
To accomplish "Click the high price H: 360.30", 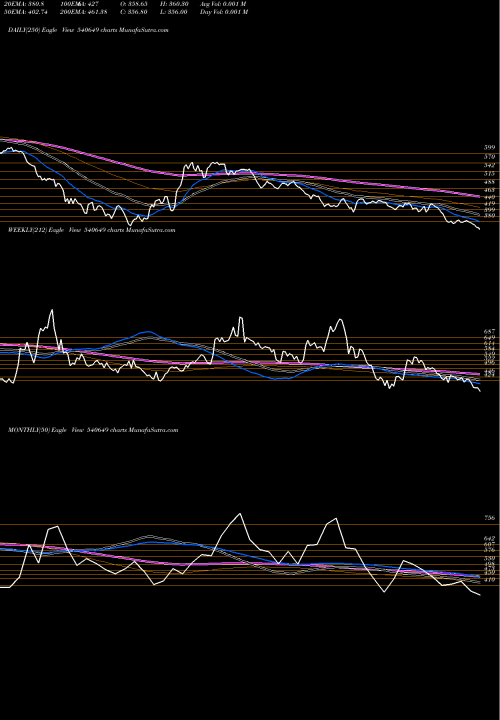I will [x=174, y=4].
